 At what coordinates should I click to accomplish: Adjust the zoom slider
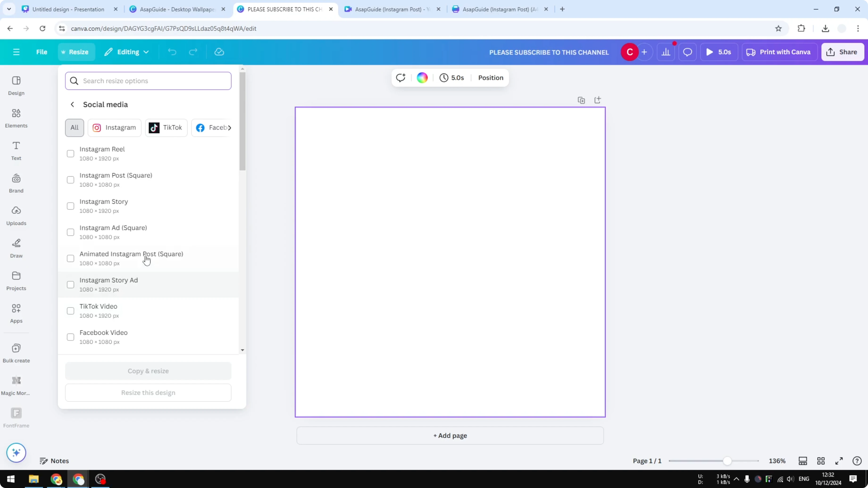[x=727, y=461]
